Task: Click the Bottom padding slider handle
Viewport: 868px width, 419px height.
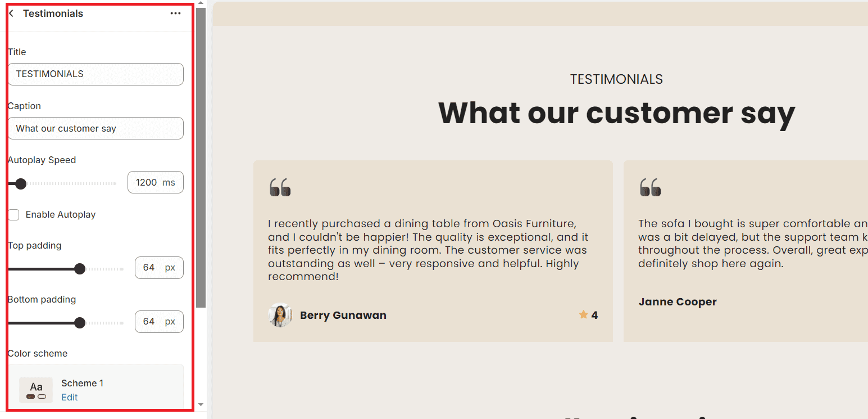Action: click(80, 323)
